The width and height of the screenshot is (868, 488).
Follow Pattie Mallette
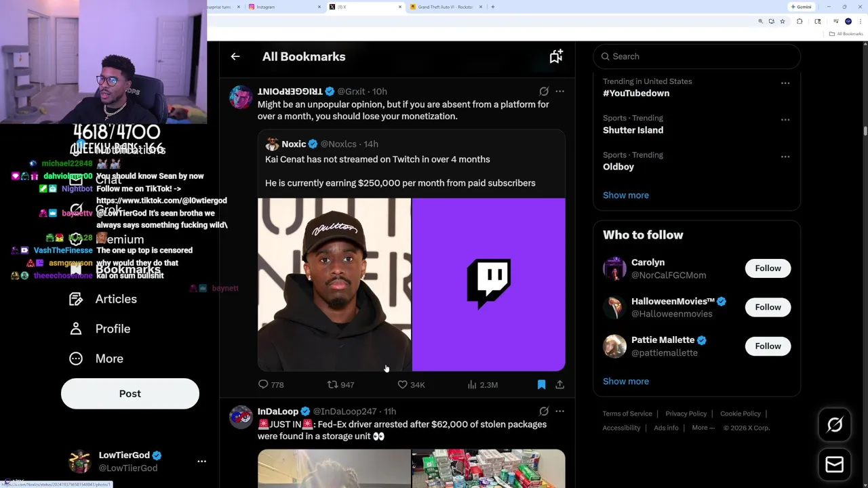click(768, 346)
